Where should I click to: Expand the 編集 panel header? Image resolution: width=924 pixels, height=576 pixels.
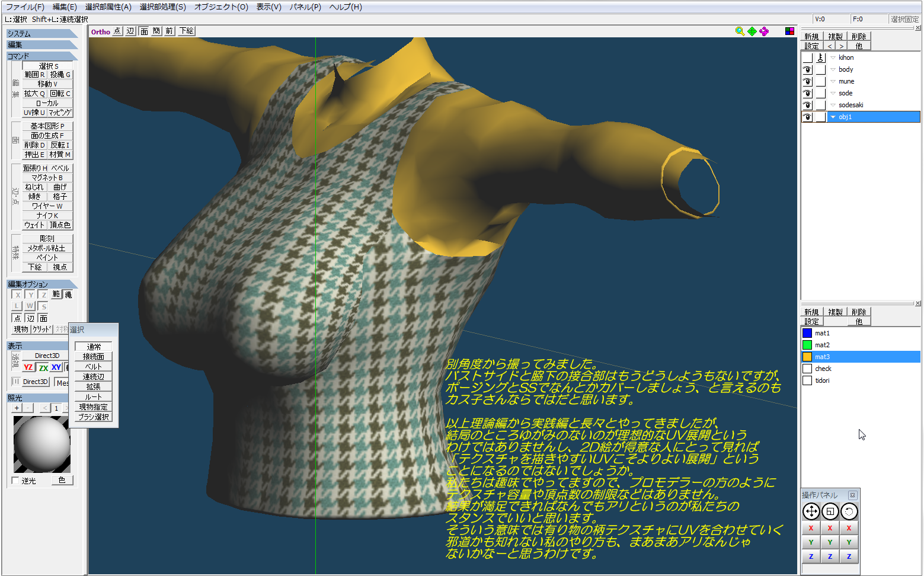41,45
